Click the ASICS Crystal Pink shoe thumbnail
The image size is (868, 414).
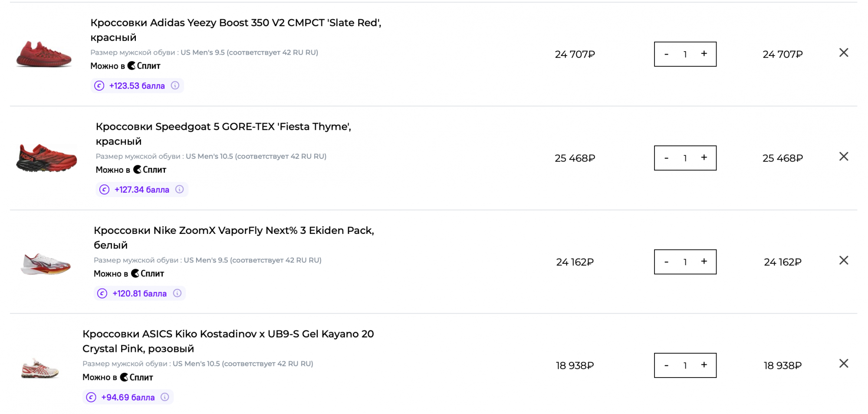click(40, 368)
